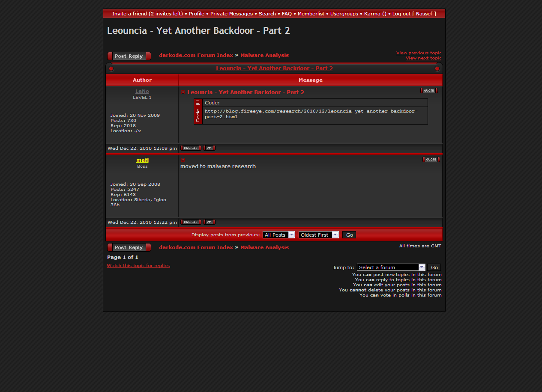
Task: Open Watch this topic for replies link
Action: (138, 266)
